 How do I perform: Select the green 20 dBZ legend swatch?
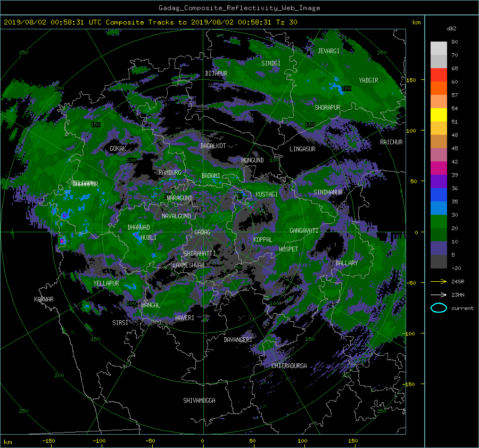[439, 222]
